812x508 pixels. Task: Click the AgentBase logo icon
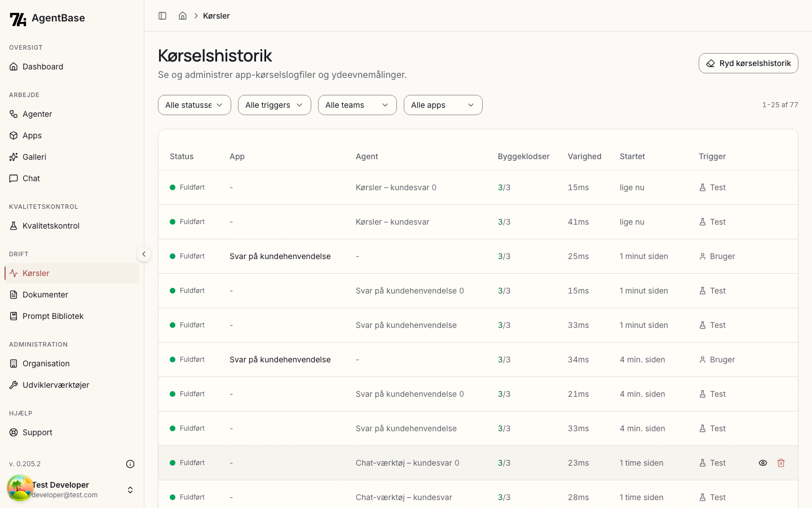(x=18, y=19)
